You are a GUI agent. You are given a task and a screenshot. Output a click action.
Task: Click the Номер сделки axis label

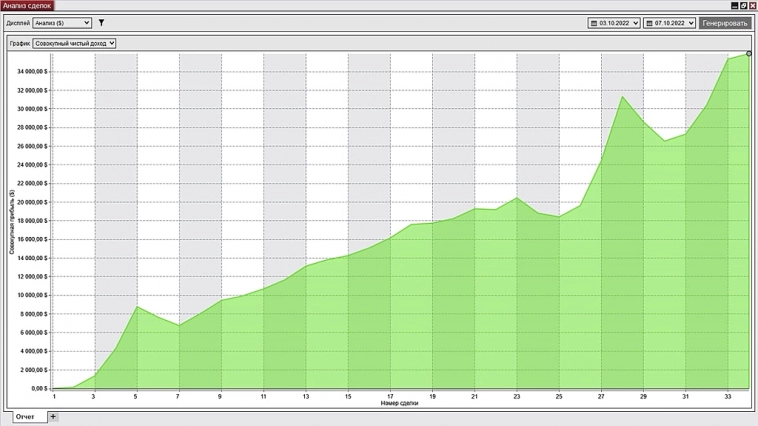click(x=400, y=403)
